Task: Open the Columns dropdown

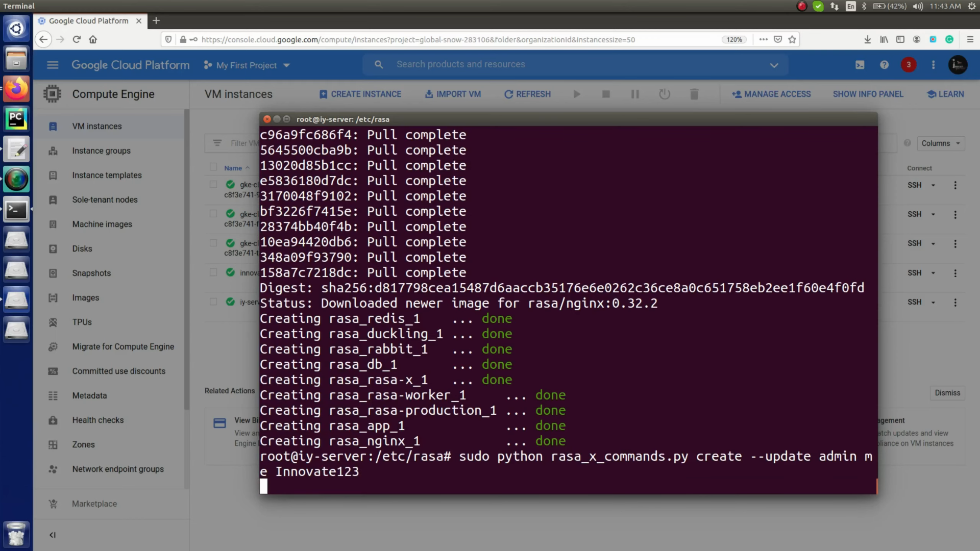Action: pyautogui.click(x=940, y=143)
